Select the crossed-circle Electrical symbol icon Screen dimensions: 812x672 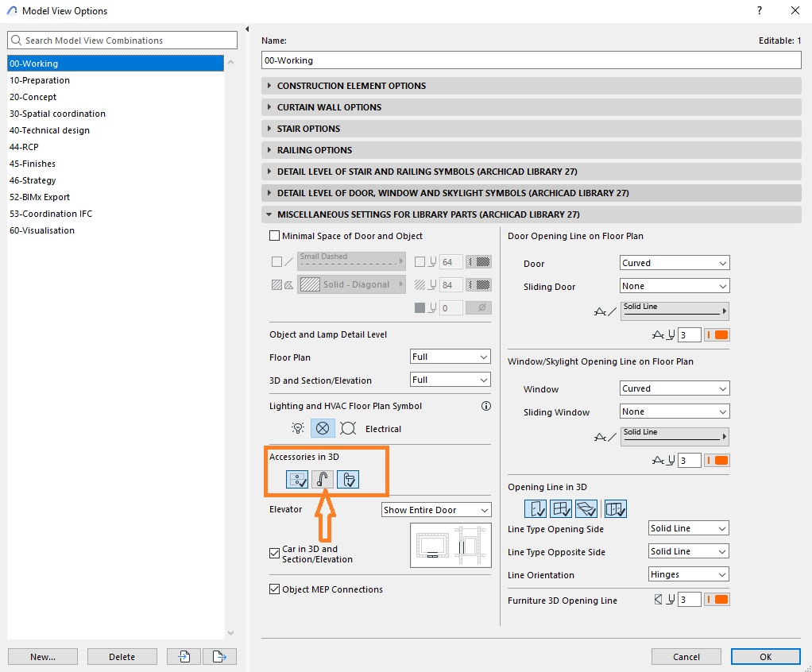(x=323, y=428)
